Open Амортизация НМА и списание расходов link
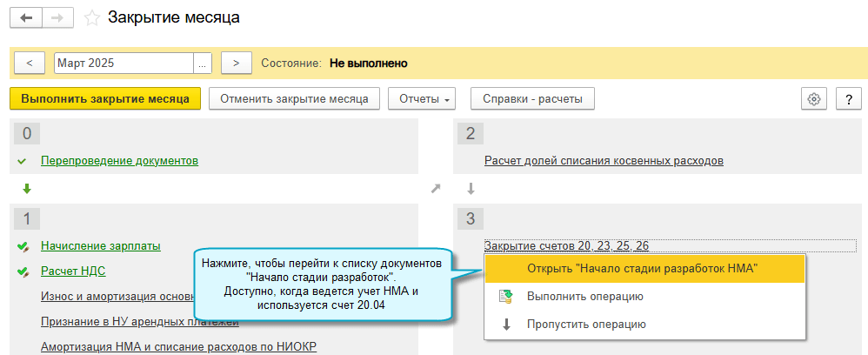Image resolution: width=868 pixels, height=355 pixels. coord(178,347)
